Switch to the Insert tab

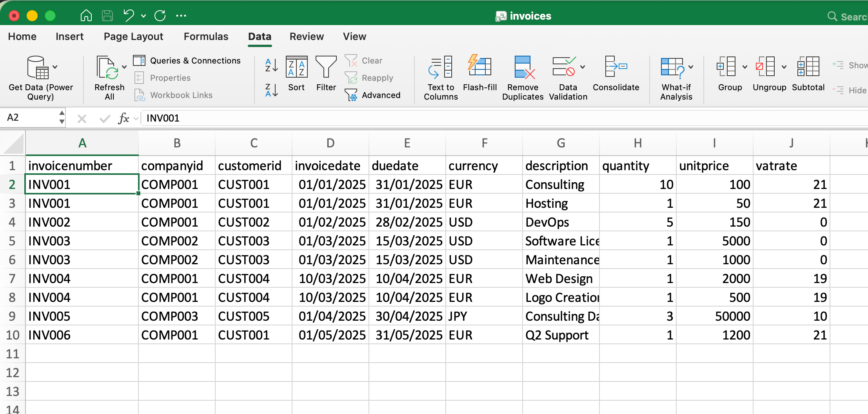click(x=69, y=36)
